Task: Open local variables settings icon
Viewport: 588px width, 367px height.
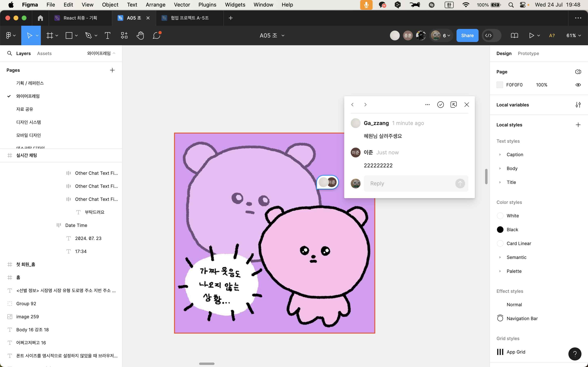Action: click(x=578, y=105)
